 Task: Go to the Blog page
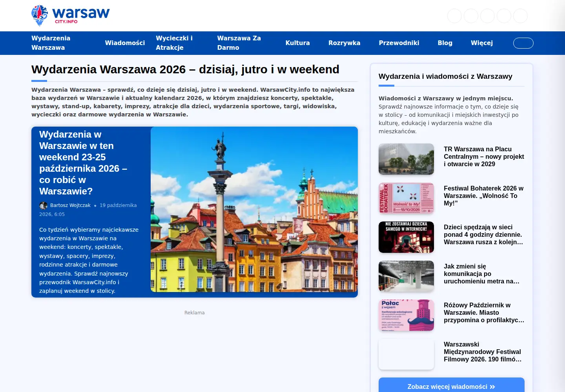[445, 43]
